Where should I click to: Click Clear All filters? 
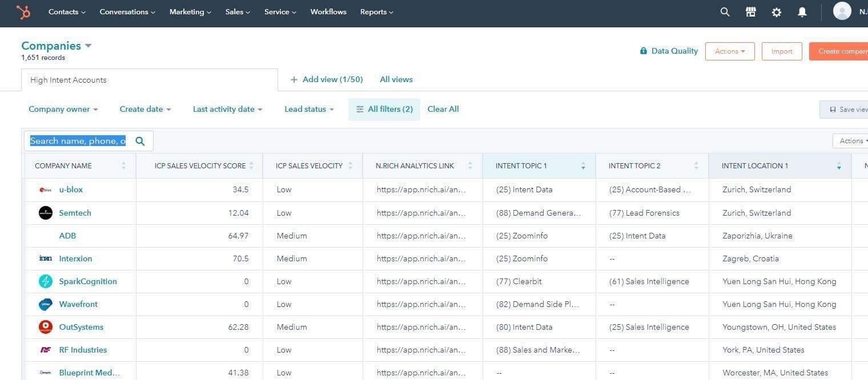click(x=443, y=109)
